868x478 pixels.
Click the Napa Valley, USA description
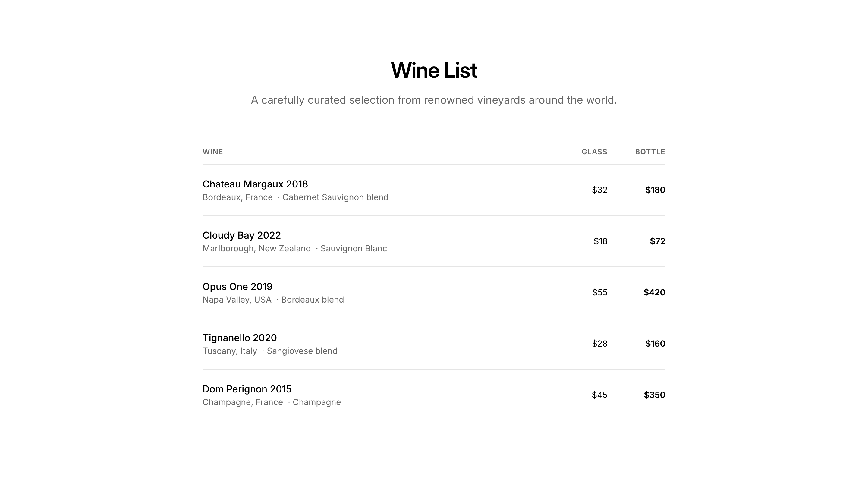coord(237,300)
